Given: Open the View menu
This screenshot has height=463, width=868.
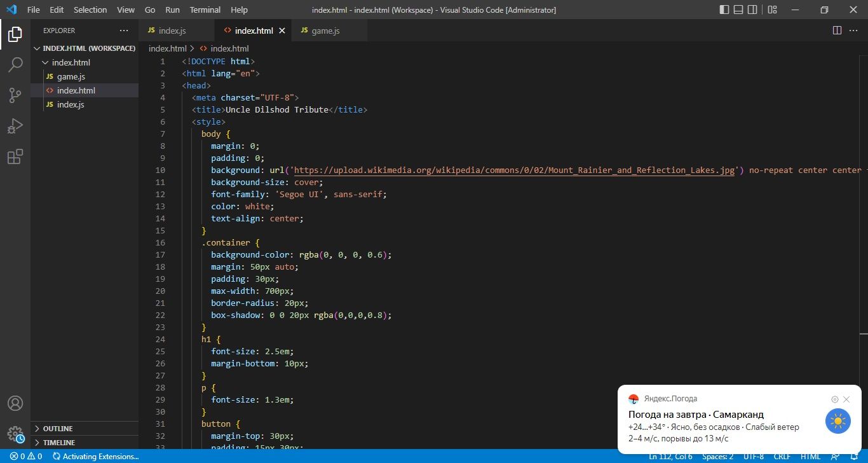Looking at the screenshot, I should pos(126,10).
